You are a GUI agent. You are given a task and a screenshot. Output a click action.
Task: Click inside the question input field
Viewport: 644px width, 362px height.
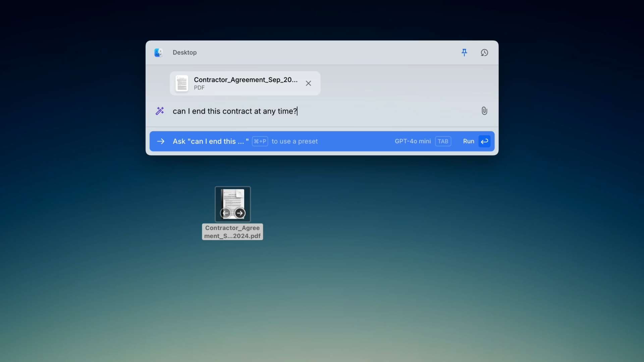(x=275, y=111)
